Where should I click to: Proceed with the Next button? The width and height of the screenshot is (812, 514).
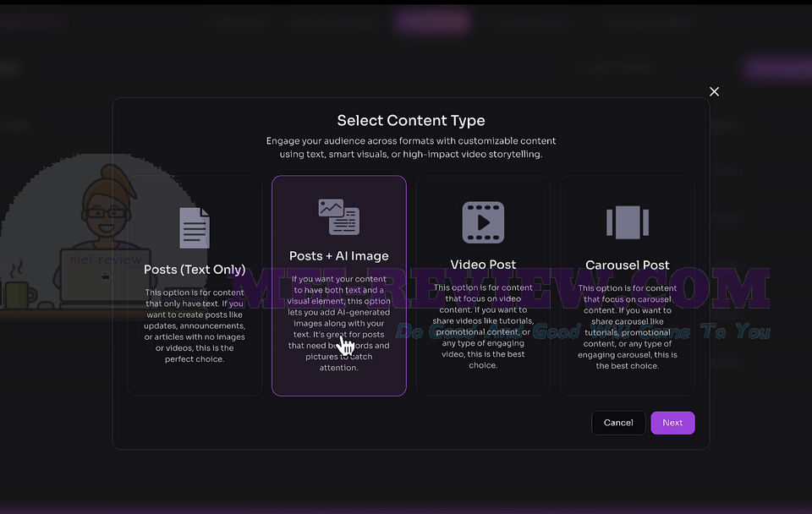coord(672,423)
